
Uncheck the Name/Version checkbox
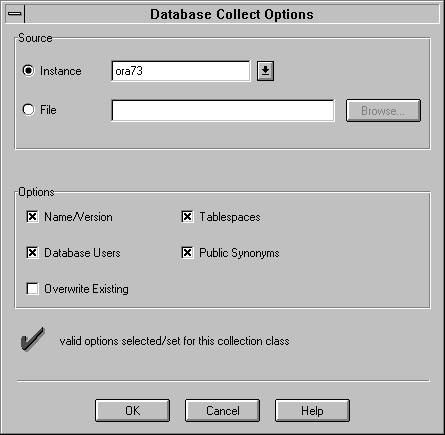click(32, 217)
